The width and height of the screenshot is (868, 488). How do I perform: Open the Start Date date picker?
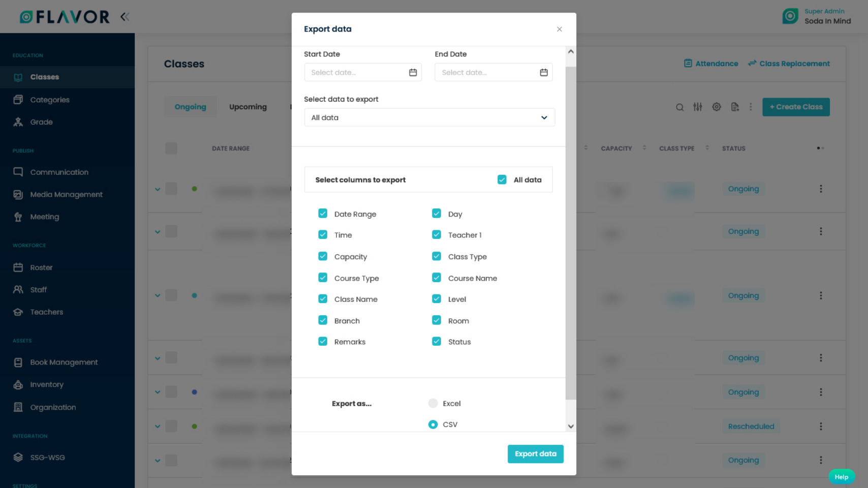[x=413, y=72]
